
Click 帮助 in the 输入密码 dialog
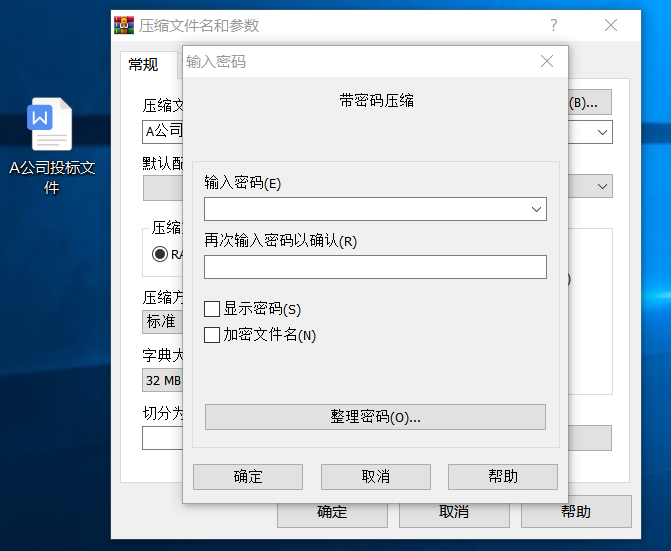pyautogui.click(x=503, y=477)
